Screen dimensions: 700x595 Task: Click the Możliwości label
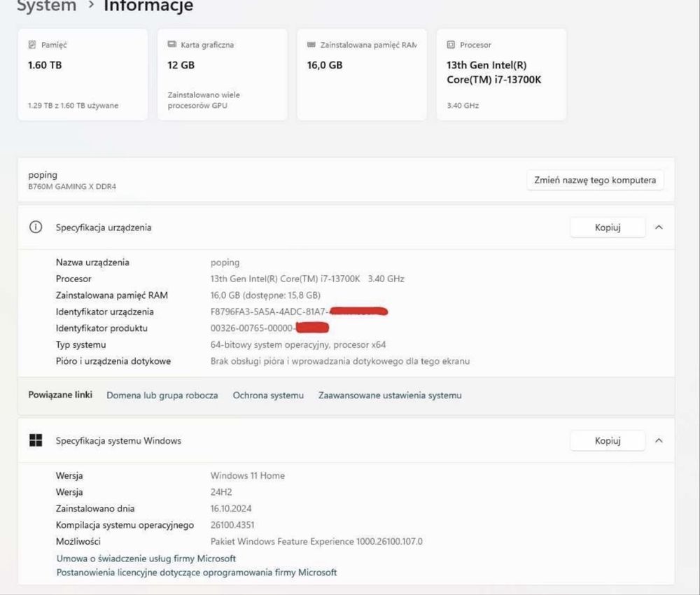78,541
